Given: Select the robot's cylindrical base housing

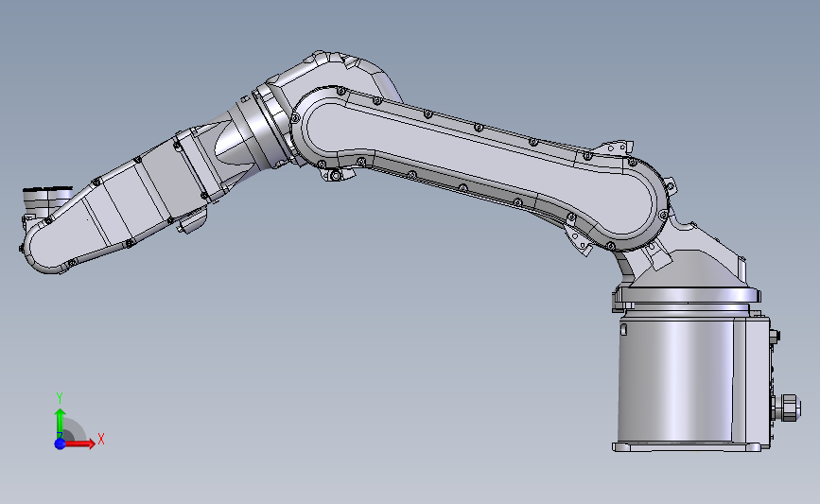Looking at the screenshot, I should 680,379.
